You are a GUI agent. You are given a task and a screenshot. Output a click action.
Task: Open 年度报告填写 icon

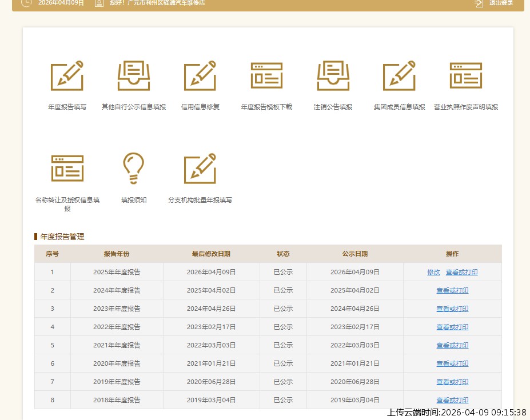click(x=67, y=76)
